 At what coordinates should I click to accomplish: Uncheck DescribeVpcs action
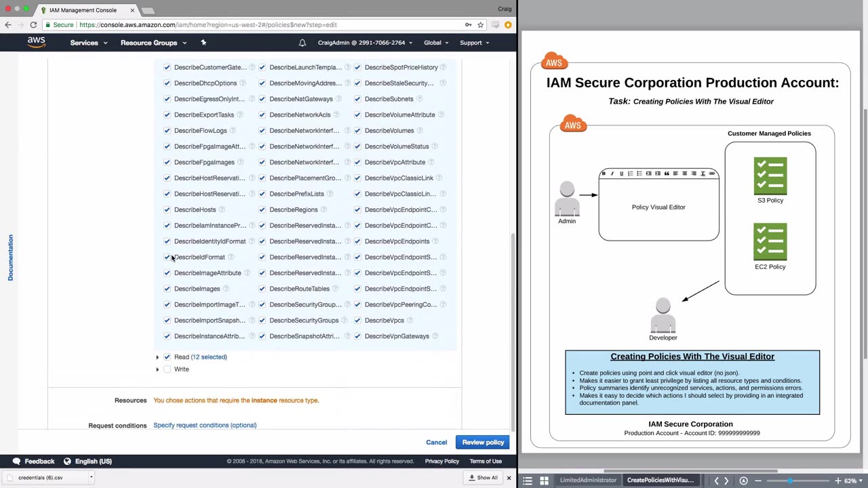coord(357,320)
